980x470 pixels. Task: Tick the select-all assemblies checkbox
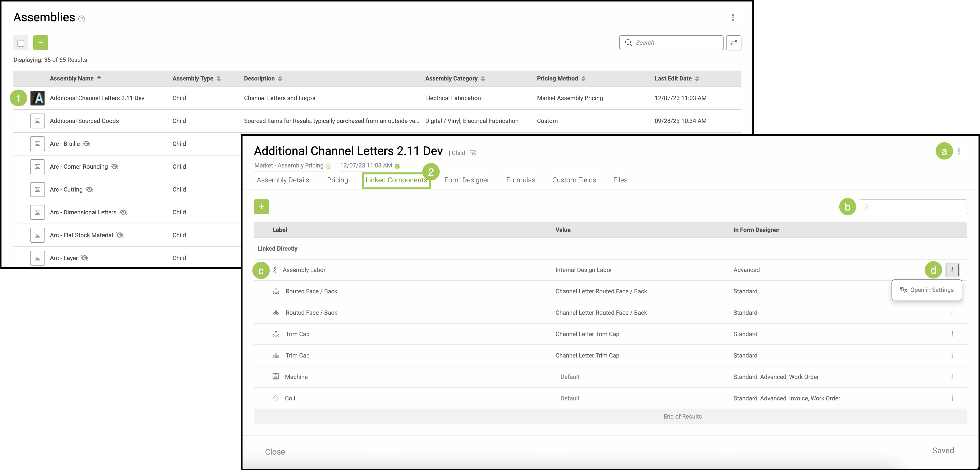(21, 43)
